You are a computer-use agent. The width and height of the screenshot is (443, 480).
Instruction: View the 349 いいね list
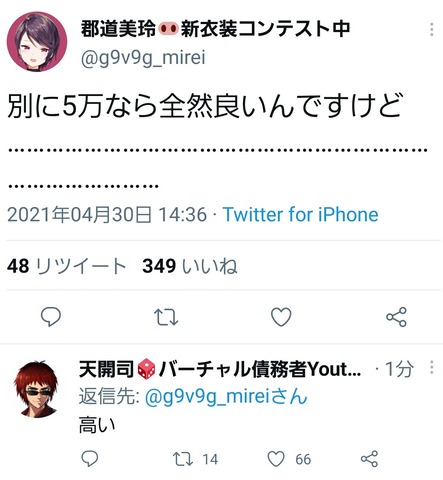pyautogui.click(x=190, y=266)
